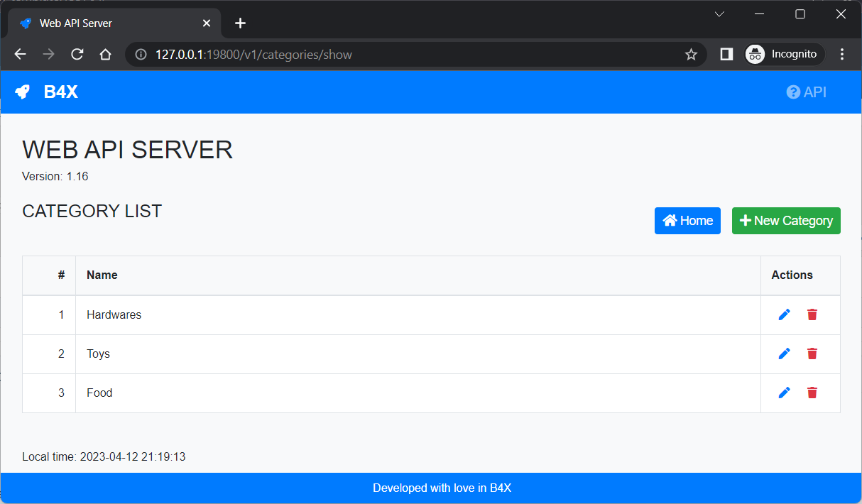Open a new browser tab

click(240, 23)
